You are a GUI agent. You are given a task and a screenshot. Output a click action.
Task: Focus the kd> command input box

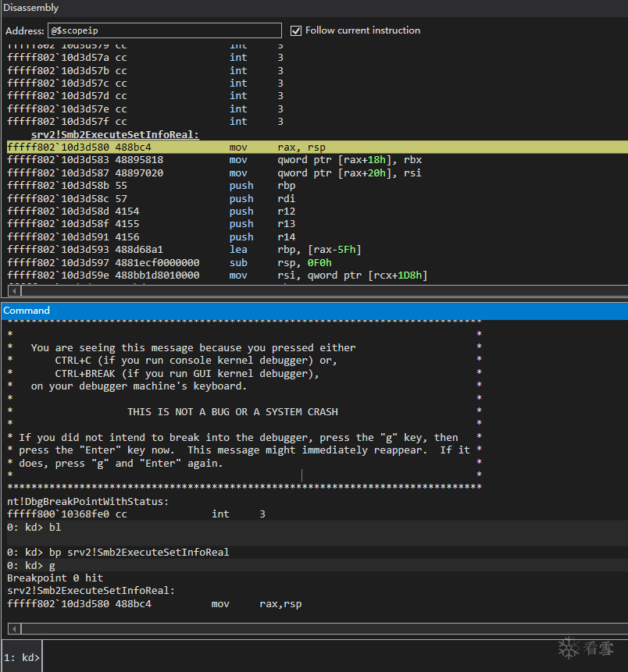point(335,656)
